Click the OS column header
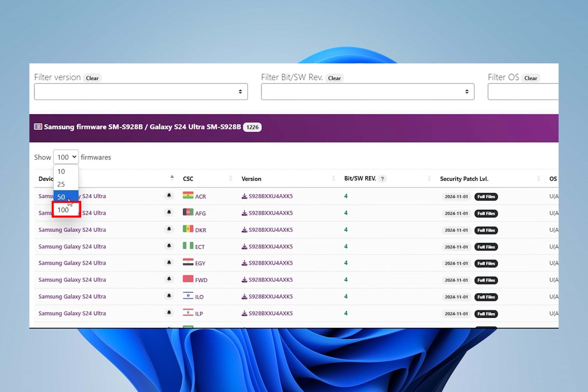588x392 pixels. [x=553, y=179]
